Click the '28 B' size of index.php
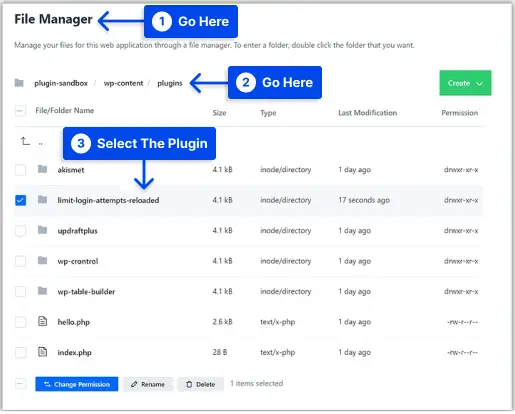This screenshot has height=414, width=515. click(220, 352)
